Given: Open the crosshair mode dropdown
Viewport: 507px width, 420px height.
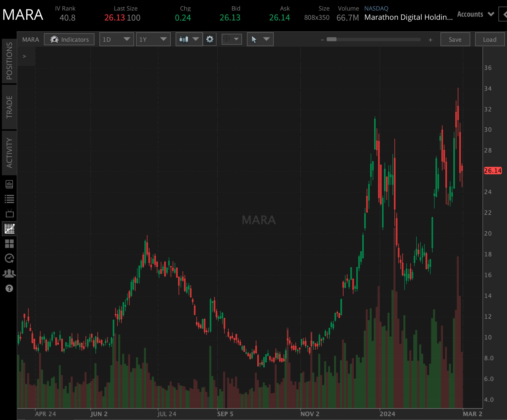Looking at the screenshot, I should coord(231,39).
